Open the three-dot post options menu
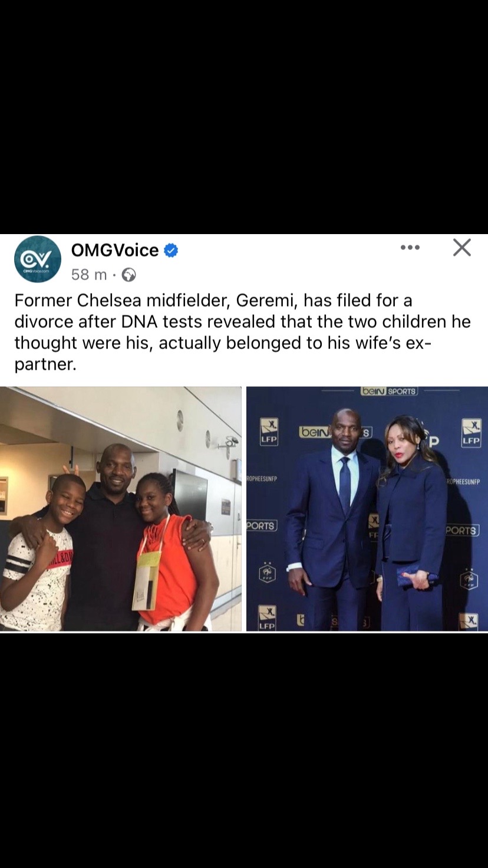 point(410,248)
